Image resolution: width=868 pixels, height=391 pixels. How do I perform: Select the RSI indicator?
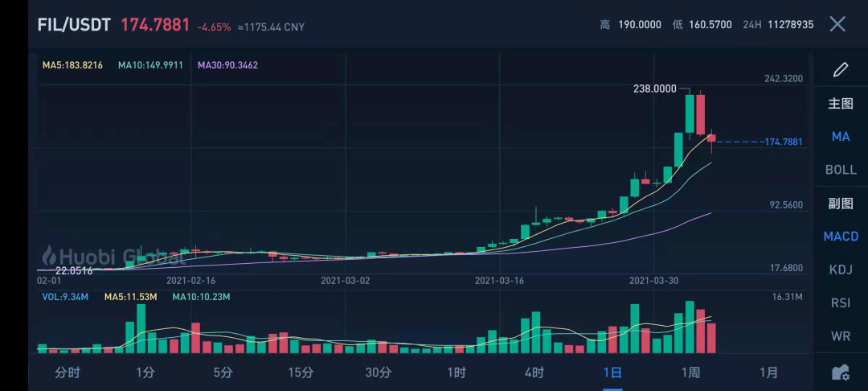(x=841, y=303)
